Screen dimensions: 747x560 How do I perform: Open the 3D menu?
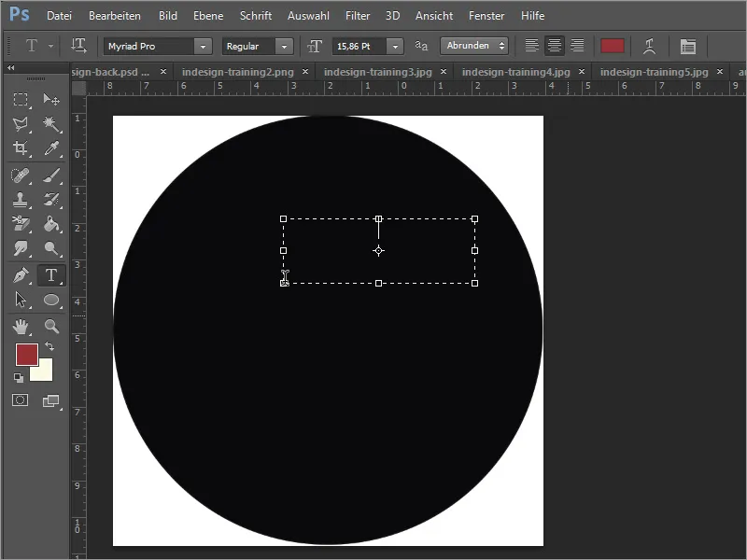(x=392, y=16)
